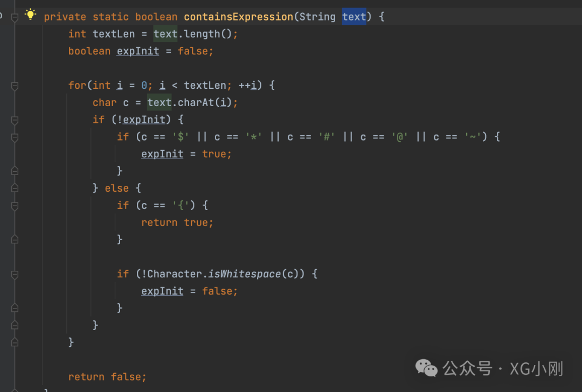Click the yellow lightbulb quick-fix icon
This screenshot has height=392, width=582.
(x=30, y=15)
